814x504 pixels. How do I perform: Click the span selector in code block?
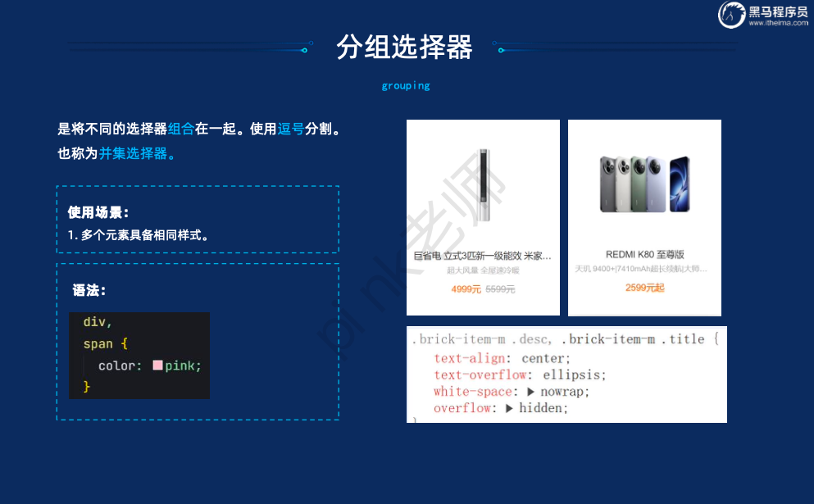tap(98, 344)
